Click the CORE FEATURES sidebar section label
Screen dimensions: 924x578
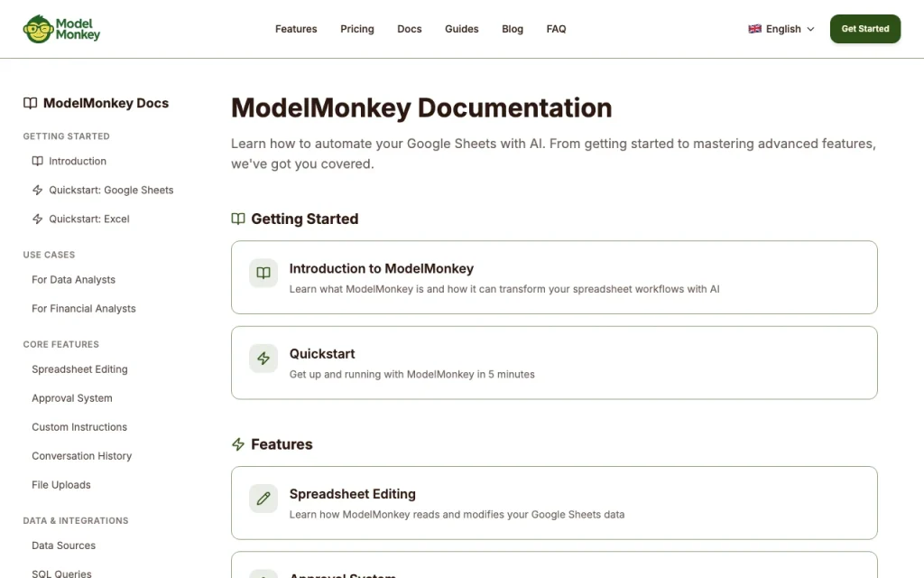pos(61,344)
